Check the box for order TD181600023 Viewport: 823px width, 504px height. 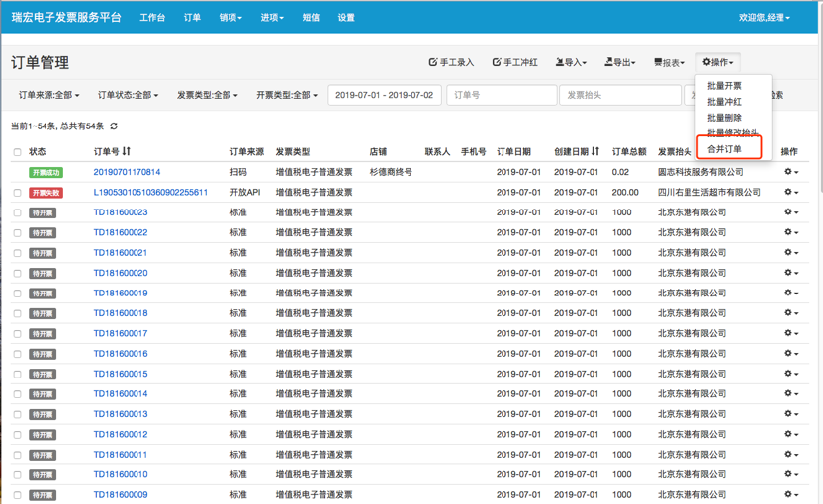[18, 212]
